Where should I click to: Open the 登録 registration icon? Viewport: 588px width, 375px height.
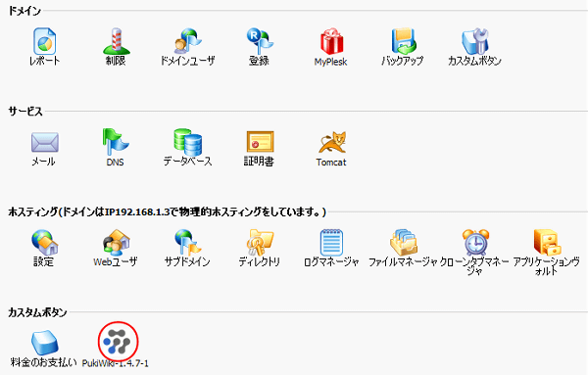click(x=260, y=41)
